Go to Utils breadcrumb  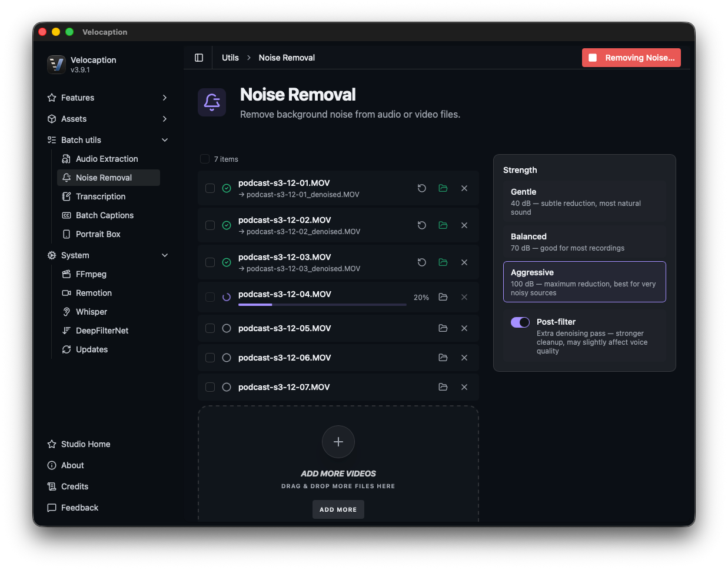point(230,58)
